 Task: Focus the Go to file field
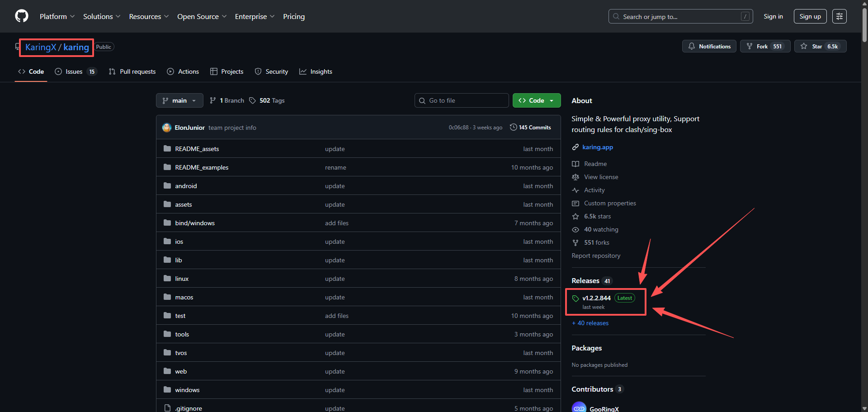(461, 100)
